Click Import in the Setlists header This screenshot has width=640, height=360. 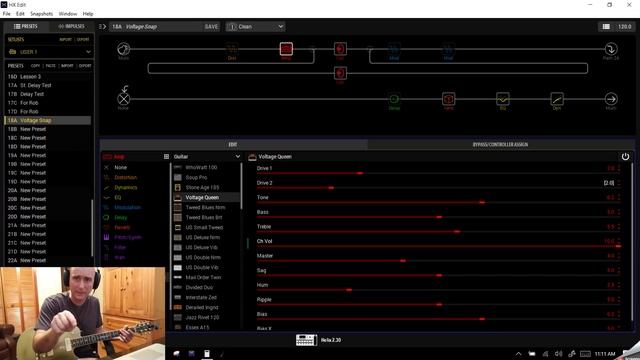(66, 40)
